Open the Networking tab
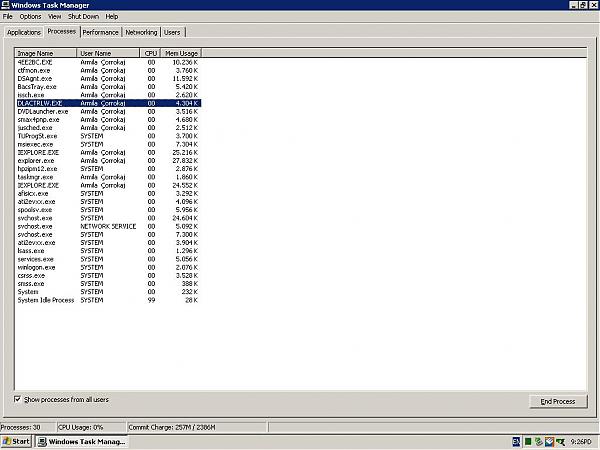 (x=141, y=33)
